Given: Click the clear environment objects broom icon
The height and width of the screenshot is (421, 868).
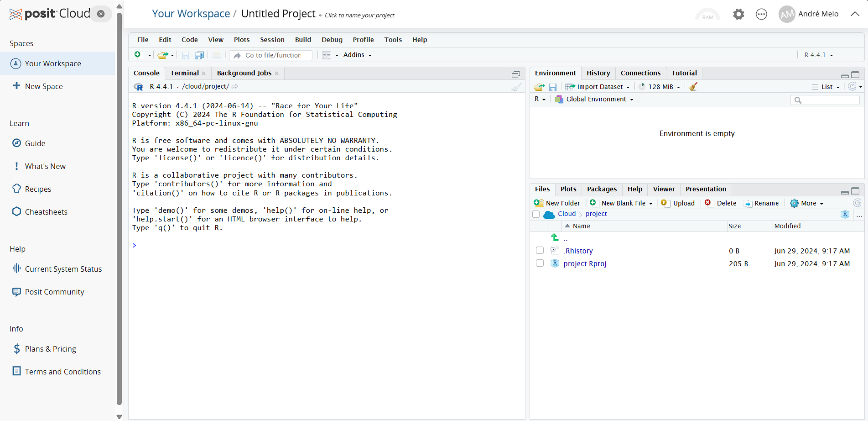Looking at the screenshot, I should (x=693, y=87).
